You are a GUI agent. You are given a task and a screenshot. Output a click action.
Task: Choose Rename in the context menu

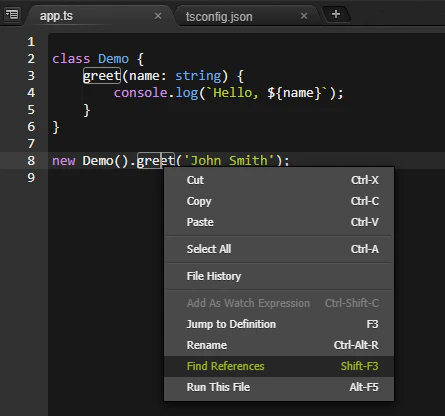(x=279, y=345)
